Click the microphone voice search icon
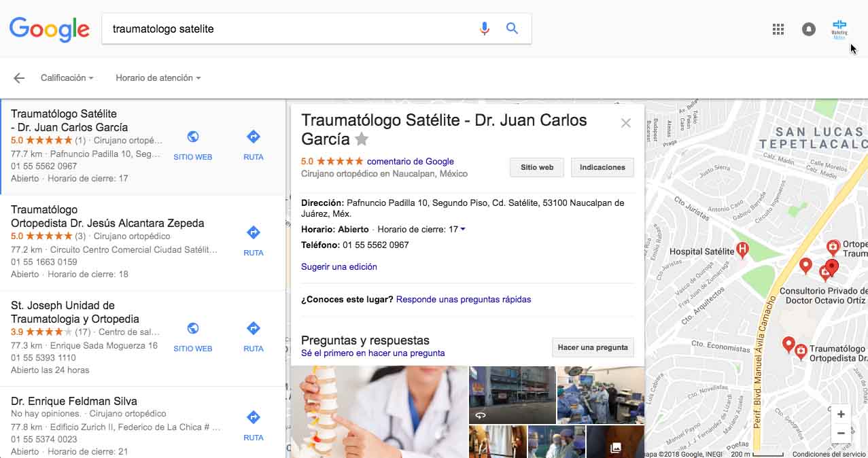Viewport: 868px width, 458px height. pos(485,29)
